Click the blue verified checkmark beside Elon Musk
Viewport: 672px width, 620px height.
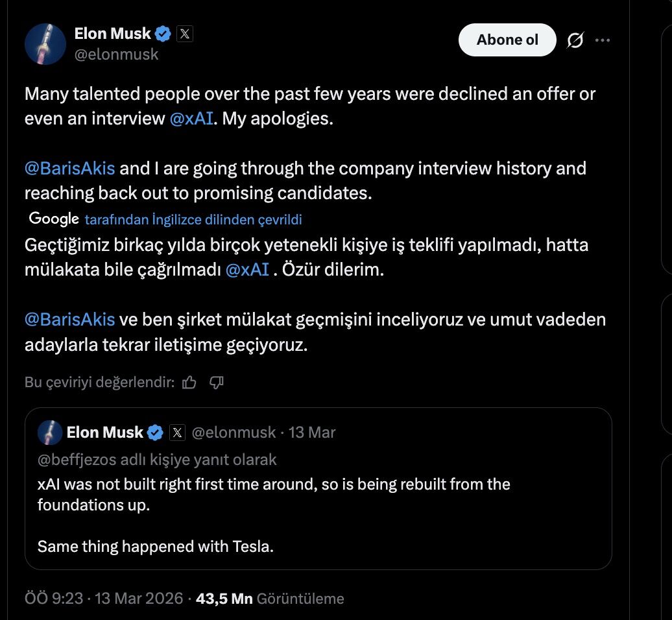coord(162,33)
